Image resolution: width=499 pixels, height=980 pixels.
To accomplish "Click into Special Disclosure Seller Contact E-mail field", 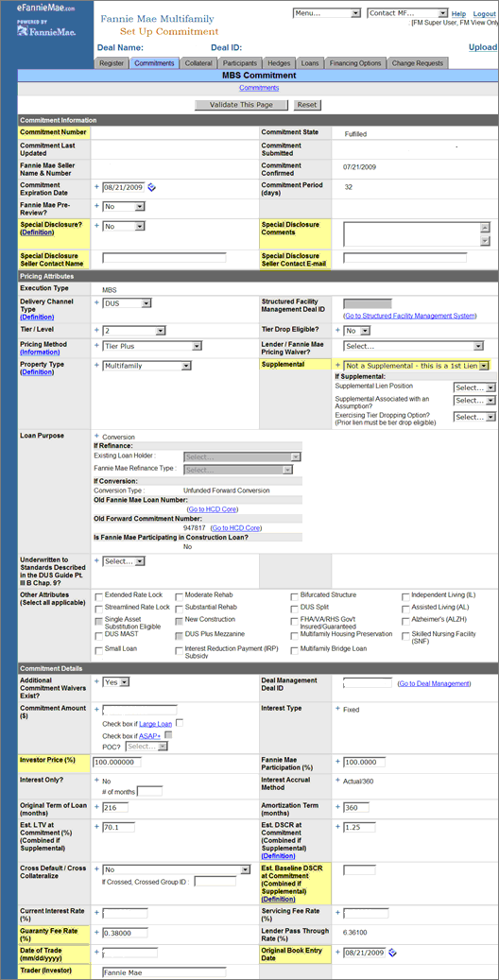I will 405,257.
